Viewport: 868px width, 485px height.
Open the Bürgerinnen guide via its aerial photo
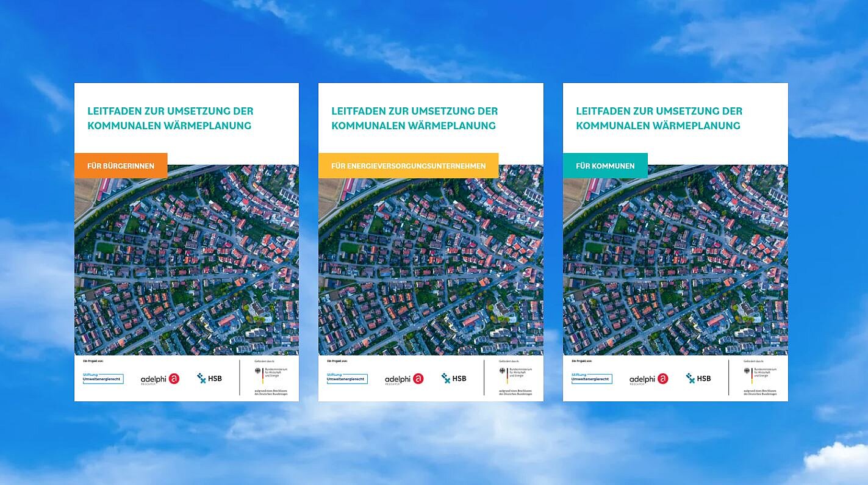tap(187, 268)
